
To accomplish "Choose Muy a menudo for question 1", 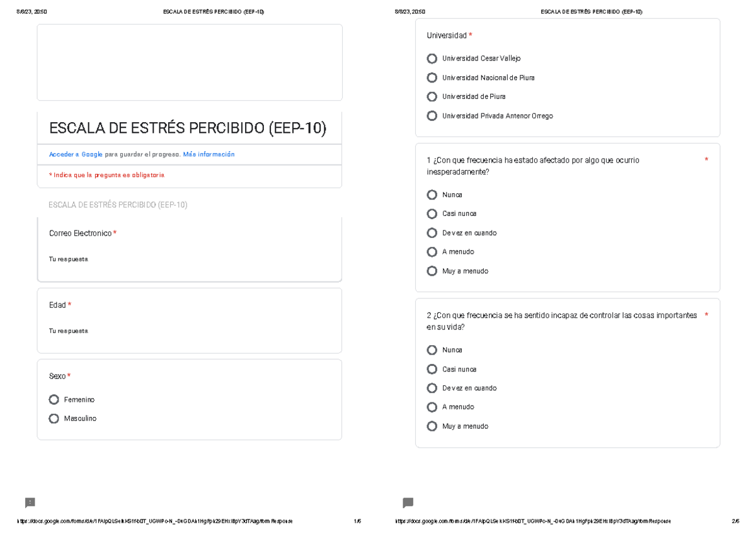I will tap(432, 271).
